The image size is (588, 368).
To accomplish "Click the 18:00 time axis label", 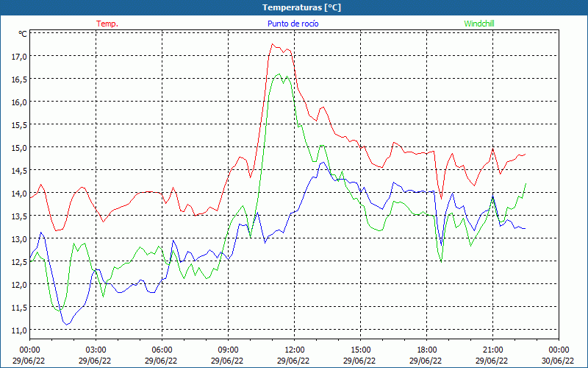I will coord(426,350).
